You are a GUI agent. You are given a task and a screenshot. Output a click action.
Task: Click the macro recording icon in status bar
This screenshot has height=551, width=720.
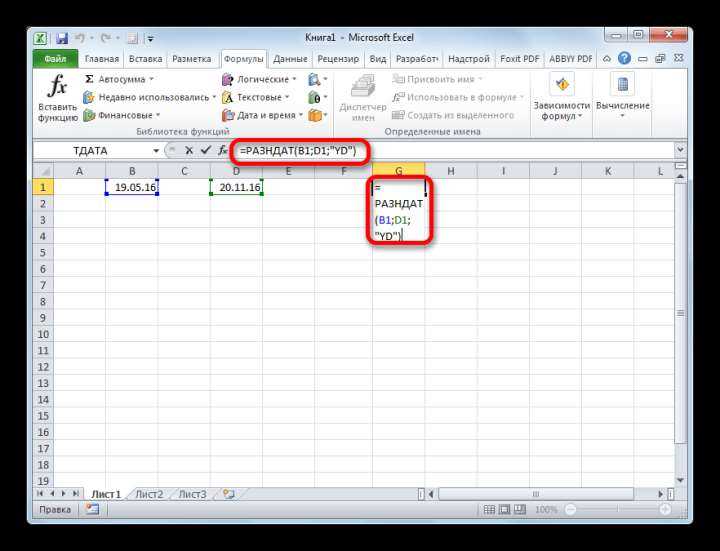pyautogui.click(x=92, y=509)
